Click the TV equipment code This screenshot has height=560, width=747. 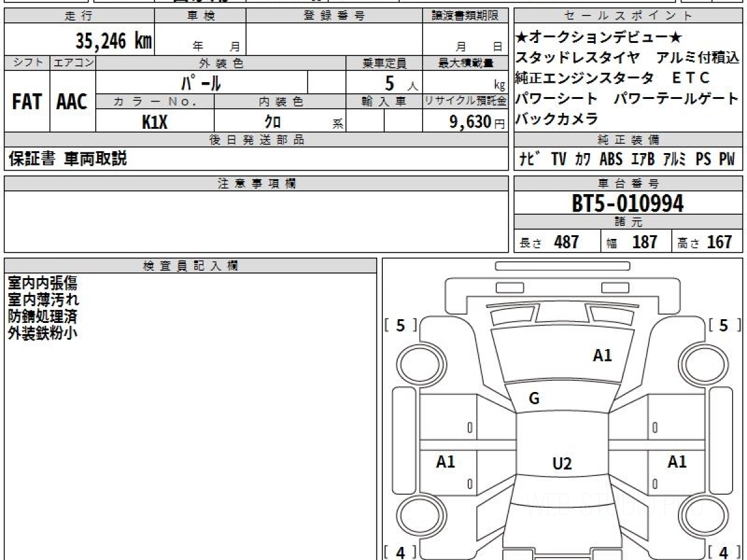(x=558, y=159)
